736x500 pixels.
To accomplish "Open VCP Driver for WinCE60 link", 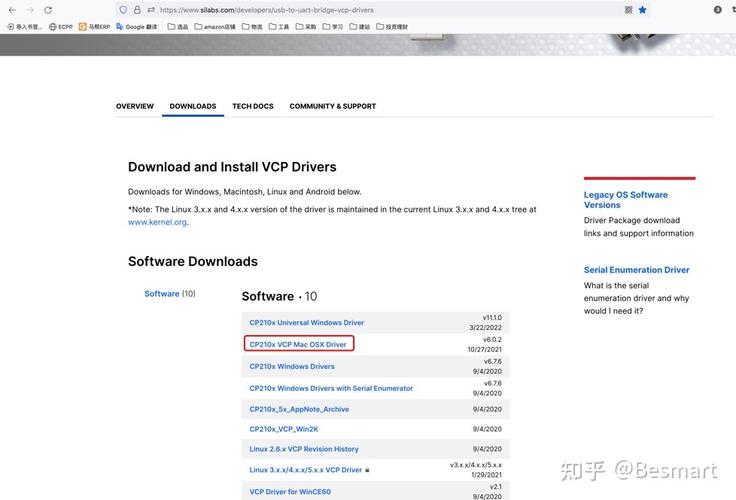I will (290, 492).
